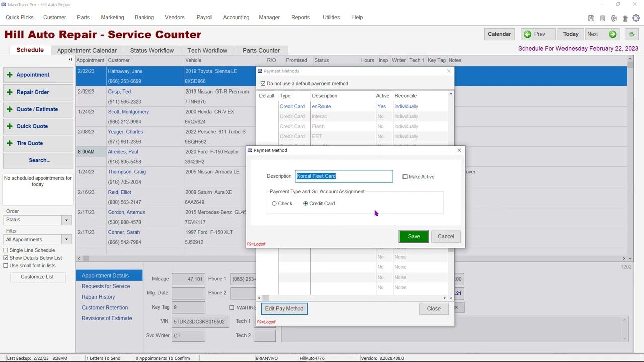Start a Quick Quote
The height and width of the screenshot is (362, 644).
pos(38,126)
